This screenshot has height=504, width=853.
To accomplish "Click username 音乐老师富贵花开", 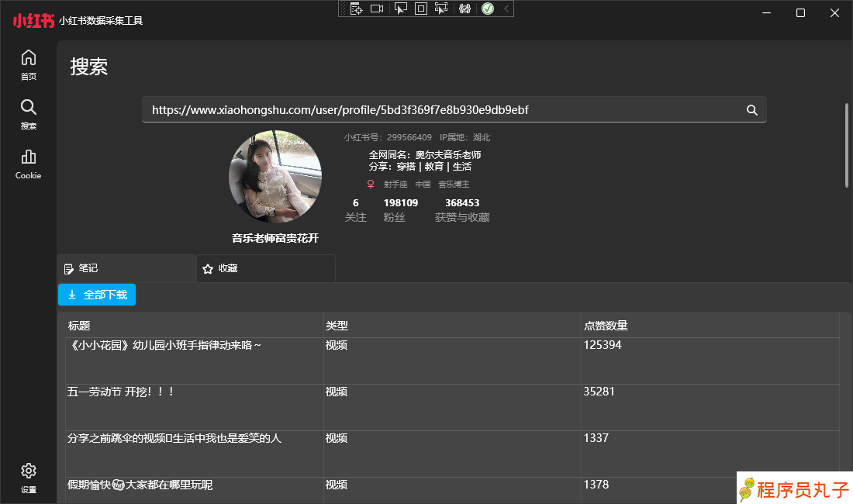I will click(275, 238).
